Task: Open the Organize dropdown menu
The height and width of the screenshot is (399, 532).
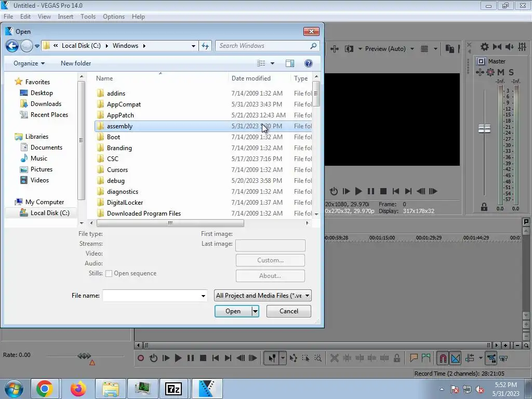Action: click(29, 63)
